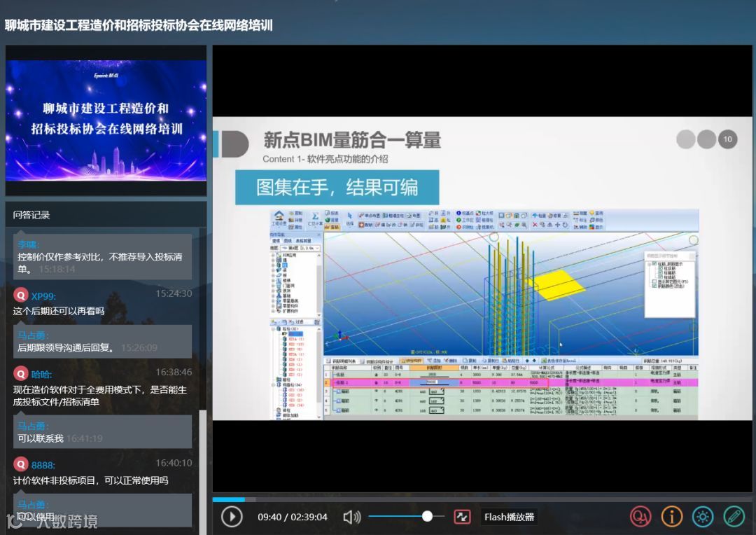The image size is (756, 535).
Task: Click the message 这个后期还可以再看吗
Action: click(59, 311)
